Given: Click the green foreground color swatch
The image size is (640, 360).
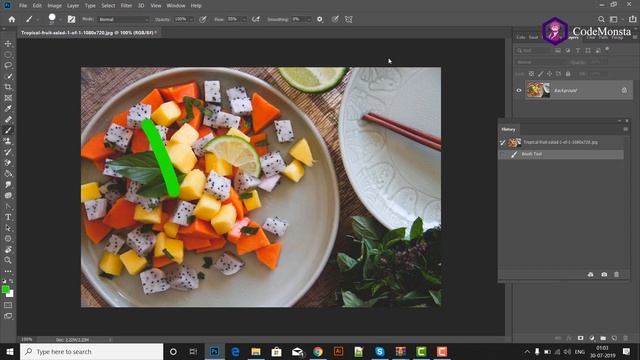Looking at the screenshot, I should point(5,289).
